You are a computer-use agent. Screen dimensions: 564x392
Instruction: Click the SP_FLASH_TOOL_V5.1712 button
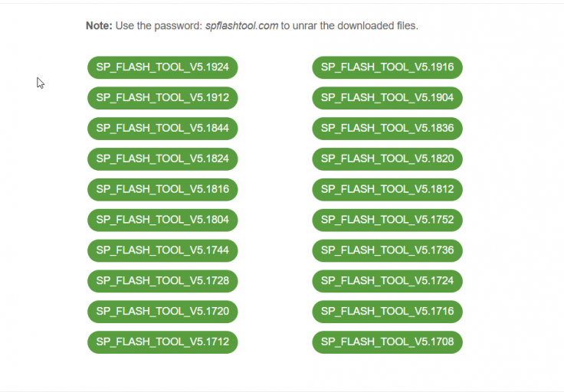point(162,341)
